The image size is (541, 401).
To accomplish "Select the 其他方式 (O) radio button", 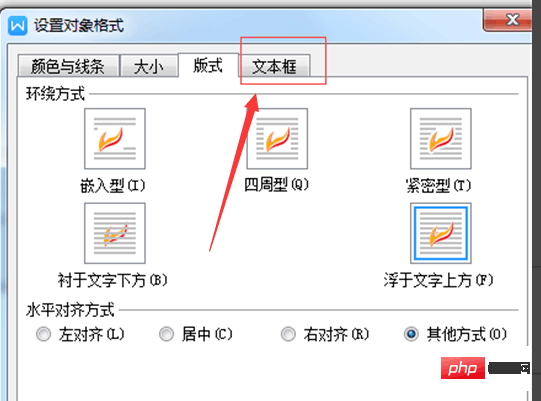I will coord(411,334).
